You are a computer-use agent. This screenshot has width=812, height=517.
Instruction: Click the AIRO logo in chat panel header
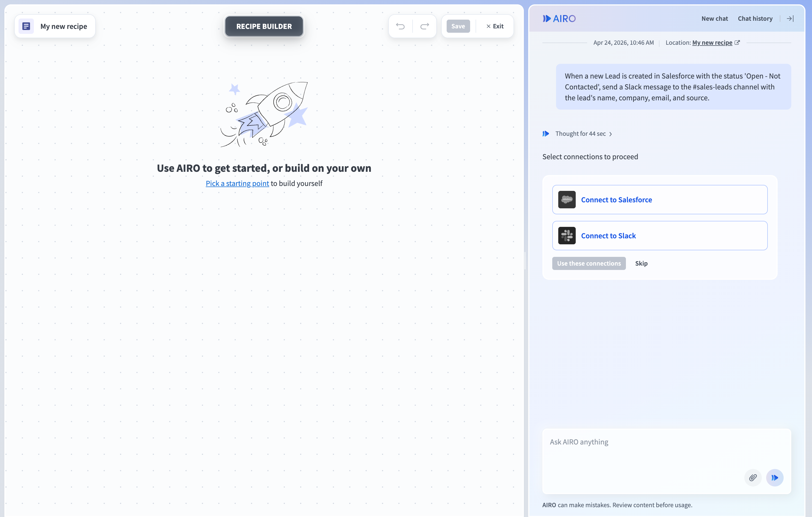(559, 19)
